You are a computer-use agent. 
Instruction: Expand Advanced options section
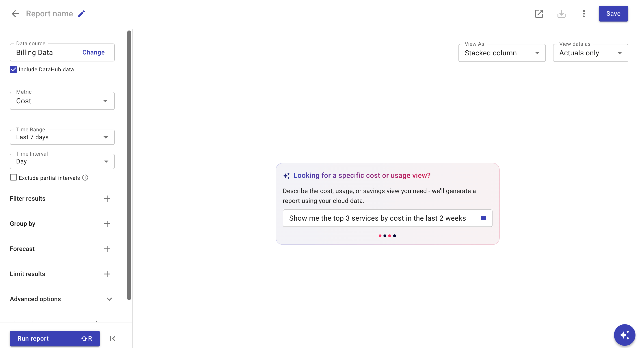pos(109,299)
